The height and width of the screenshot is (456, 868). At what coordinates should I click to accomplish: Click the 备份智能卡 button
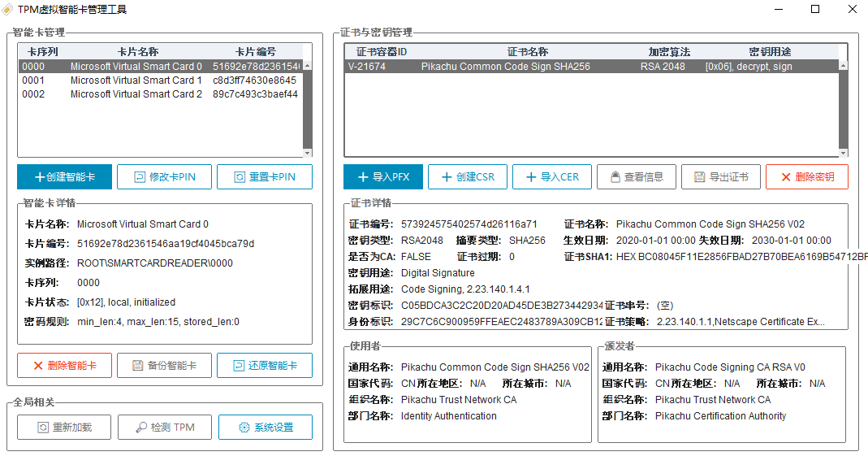pyautogui.click(x=164, y=366)
